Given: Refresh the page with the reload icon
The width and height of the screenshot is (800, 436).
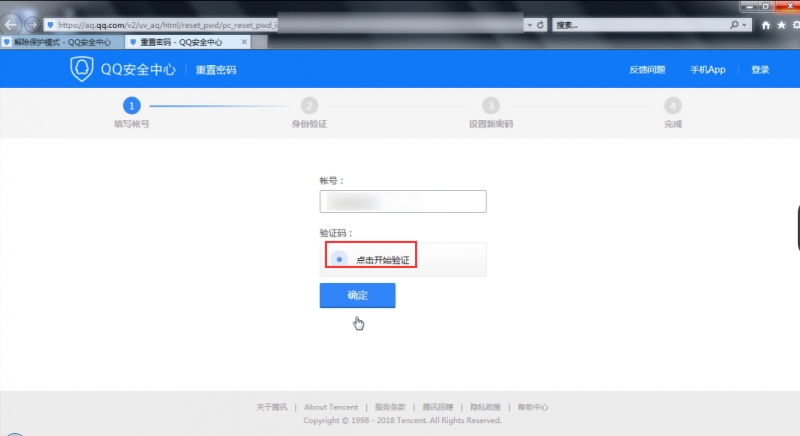Looking at the screenshot, I should (540, 25).
